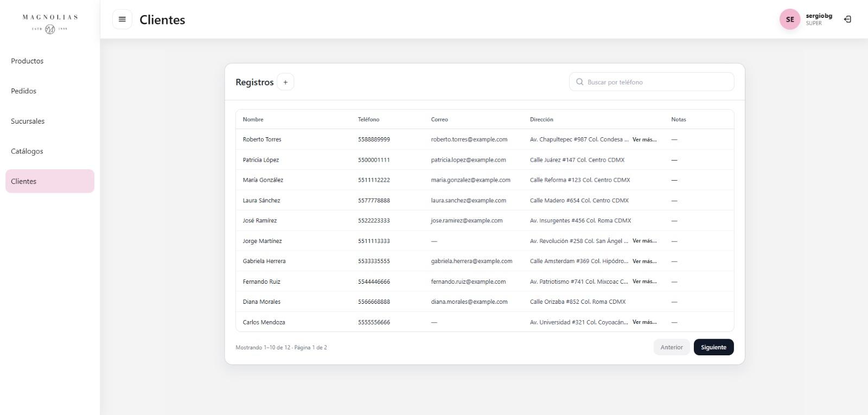868x415 pixels.
Task: Click address Calle Orizaba #852 Col. Roma
Action: click(x=578, y=302)
